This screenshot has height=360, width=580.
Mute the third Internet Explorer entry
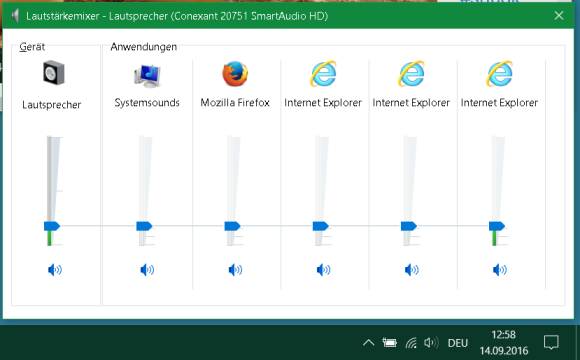pyautogui.click(x=500, y=270)
